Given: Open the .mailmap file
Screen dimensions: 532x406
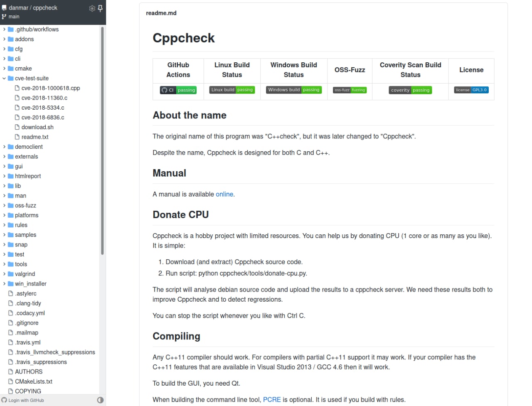Looking at the screenshot, I should tap(27, 333).
